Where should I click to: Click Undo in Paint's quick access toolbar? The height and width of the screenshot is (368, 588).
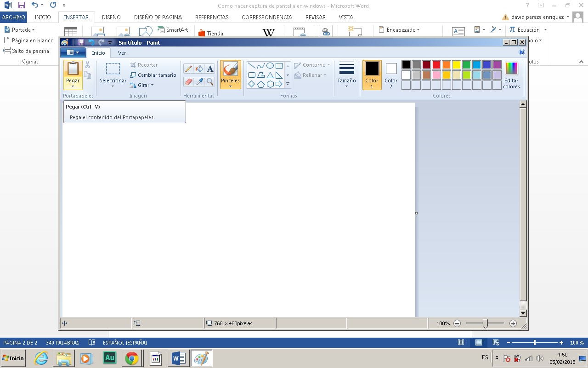[91, 42]
